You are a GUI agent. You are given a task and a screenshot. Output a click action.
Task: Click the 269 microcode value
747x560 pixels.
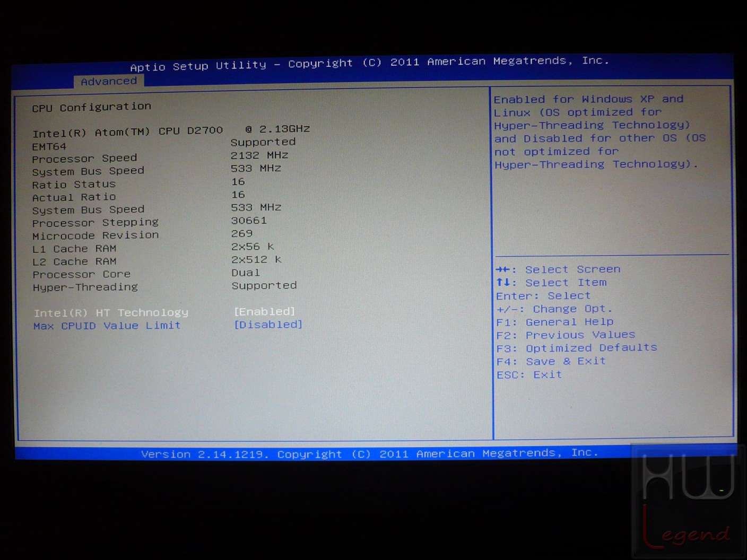(242, 233)
